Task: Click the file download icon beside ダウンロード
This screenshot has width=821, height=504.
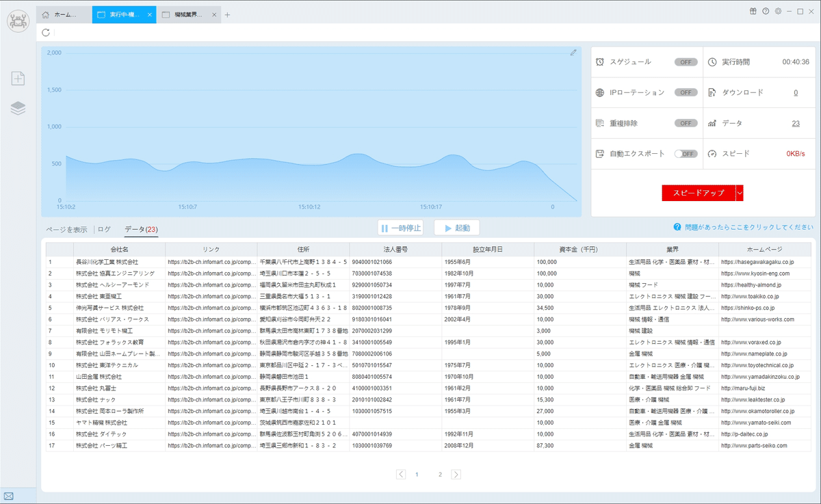Action: tap(712, 92)
